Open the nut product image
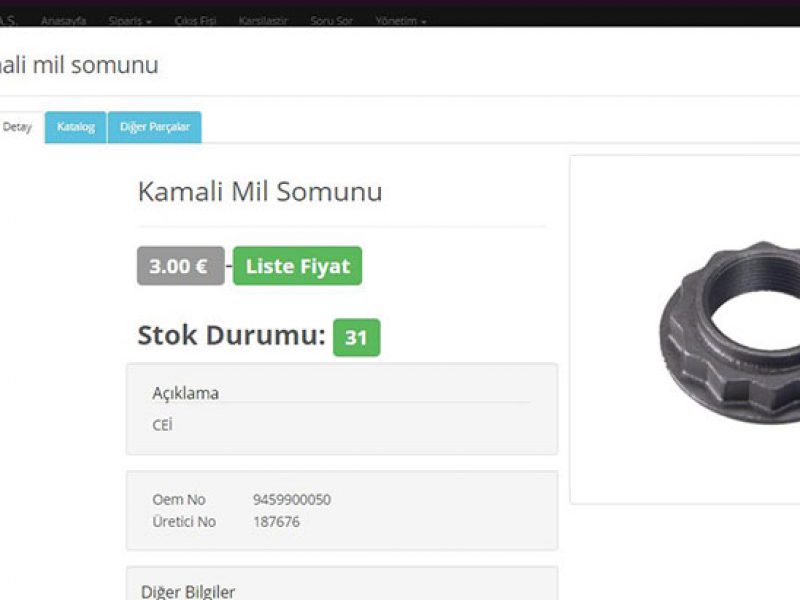This screenshot has width=800, height=600. point(730,332)
